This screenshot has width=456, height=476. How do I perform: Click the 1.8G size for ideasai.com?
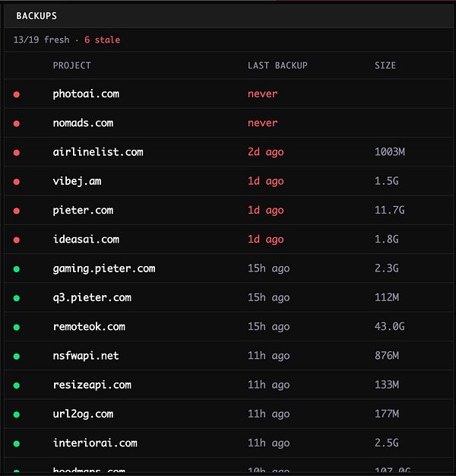point(387,240)
